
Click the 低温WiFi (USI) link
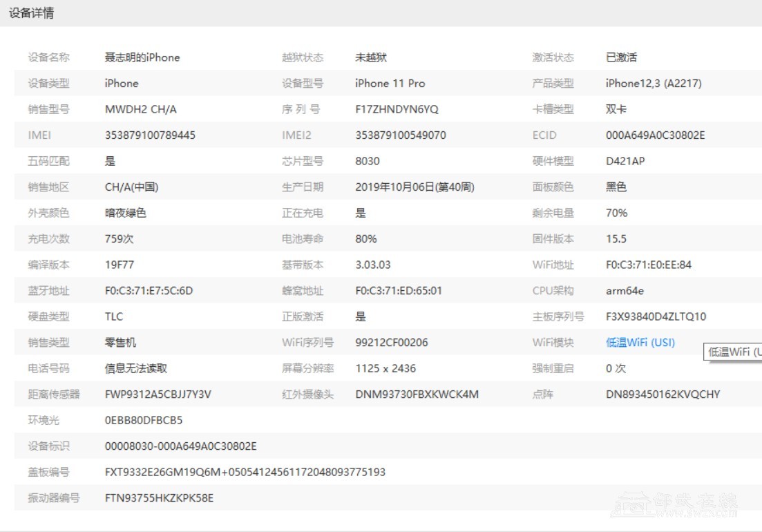click(640, 343)
